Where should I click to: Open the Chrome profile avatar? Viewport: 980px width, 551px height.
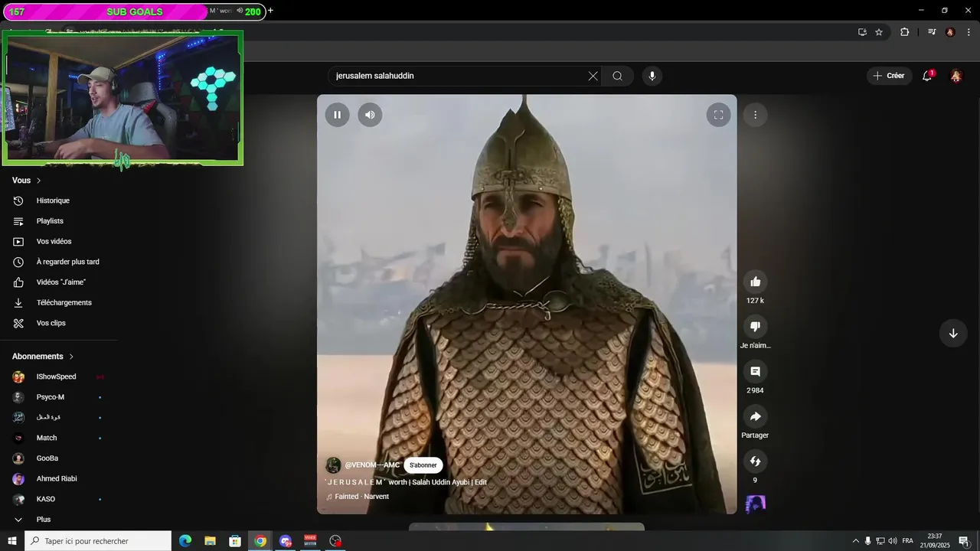point(950,32)
